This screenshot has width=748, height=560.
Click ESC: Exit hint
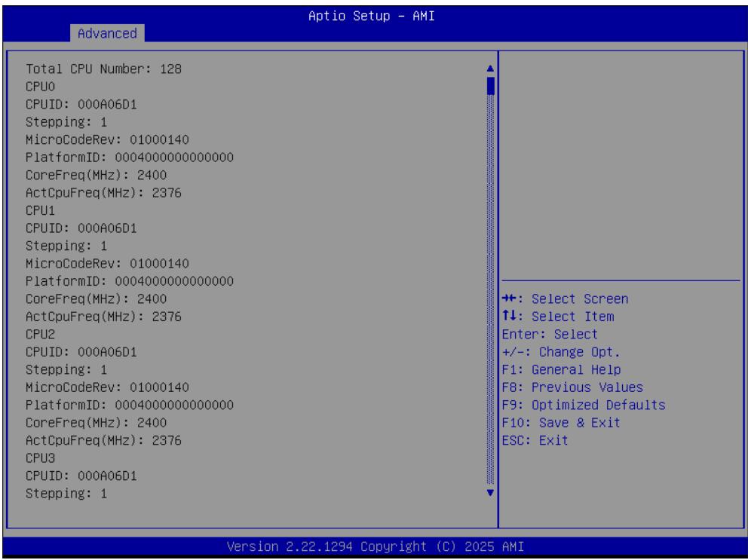coord(535,440)
